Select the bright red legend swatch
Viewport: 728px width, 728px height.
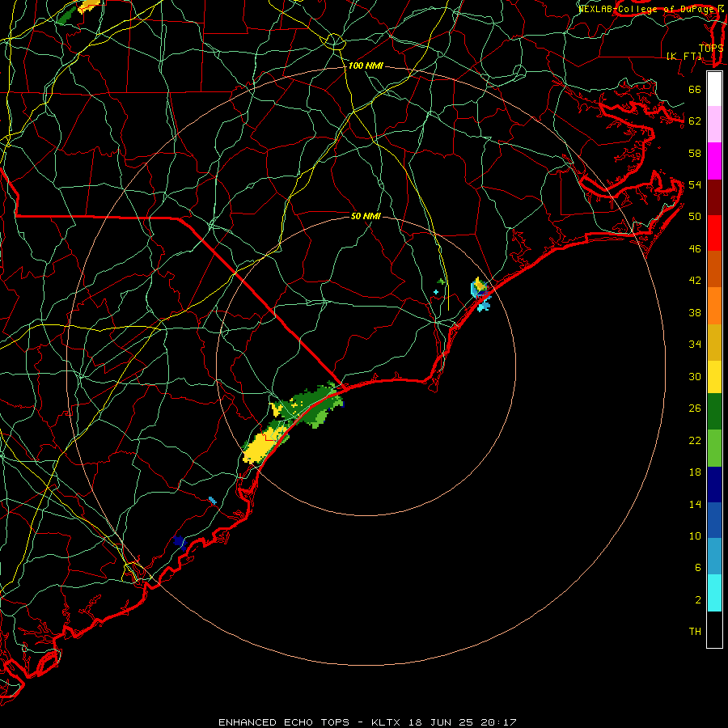coord(714,233)
